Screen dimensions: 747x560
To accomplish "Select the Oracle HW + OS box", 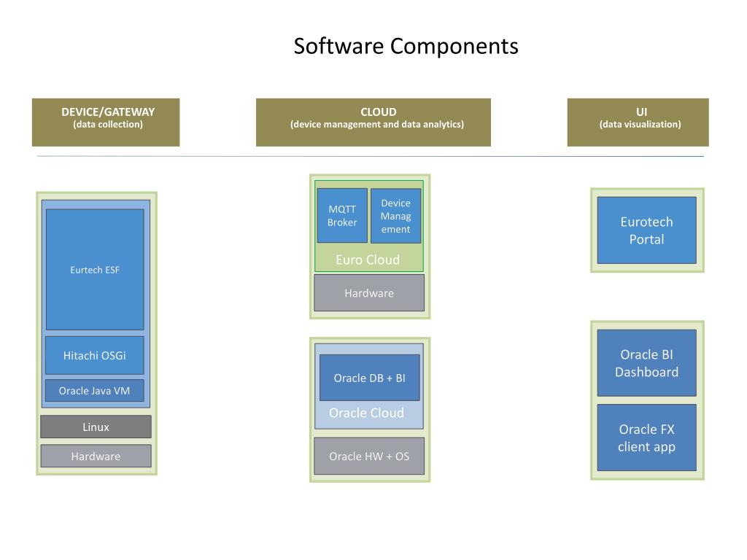I will 369,456.
